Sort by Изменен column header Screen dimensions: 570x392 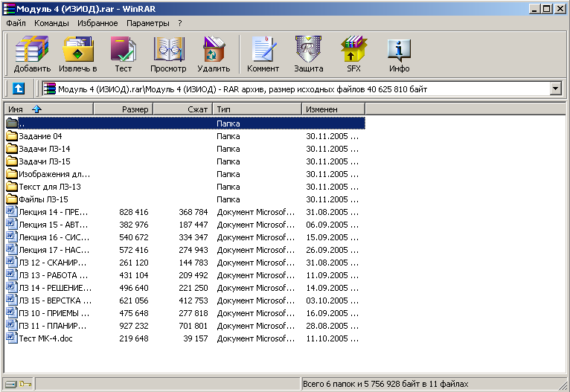coord(333,109)
